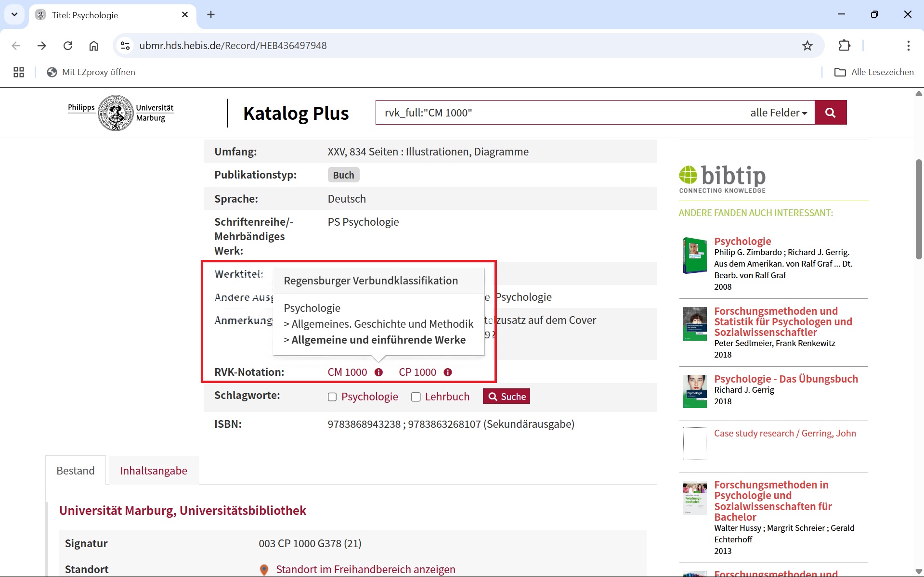The image size is (924, 577).
Task: Open the alle Felder search field dropdown
Action: pos(779,113)
